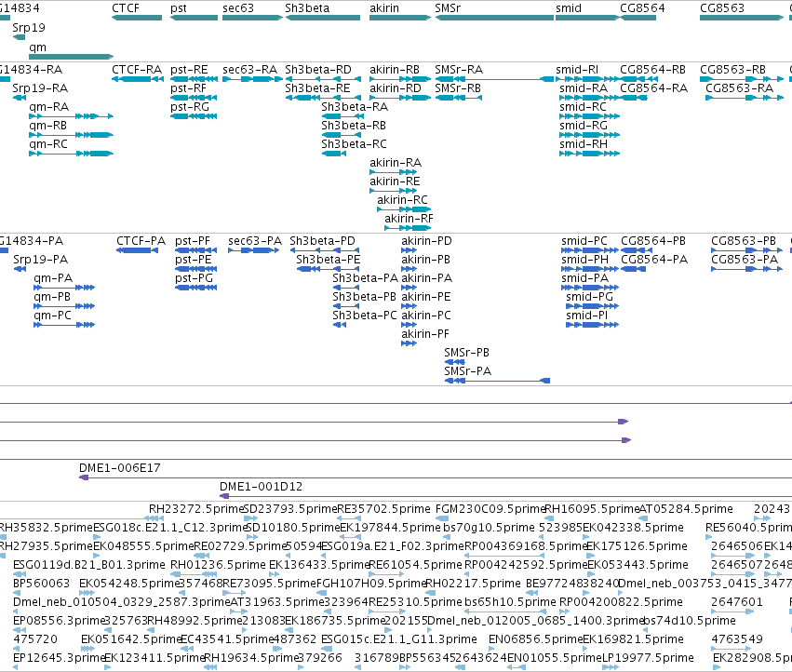
Task: Click the CG8563 gene label
Action: click(722, 8)
